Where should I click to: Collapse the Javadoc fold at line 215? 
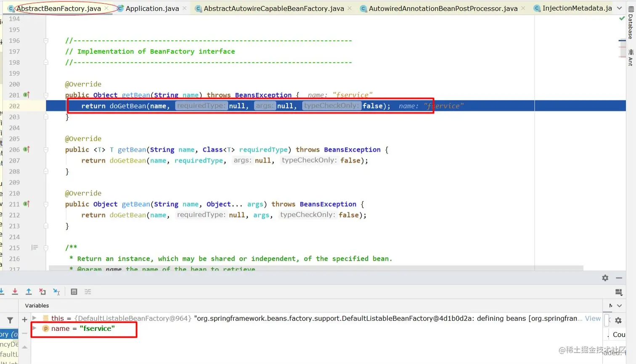click(x=46, y=248)
